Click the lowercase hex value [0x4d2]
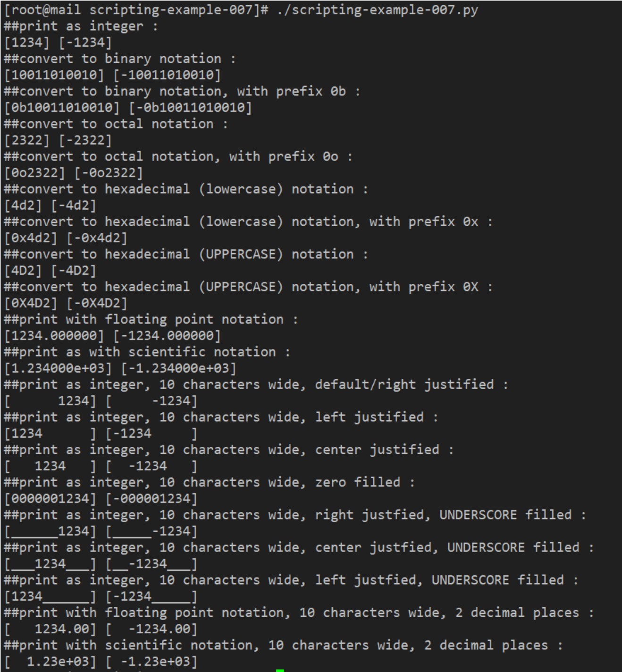The width and height of the screenshot is (622, 672). pyautogui.click(x=31, y=238)
